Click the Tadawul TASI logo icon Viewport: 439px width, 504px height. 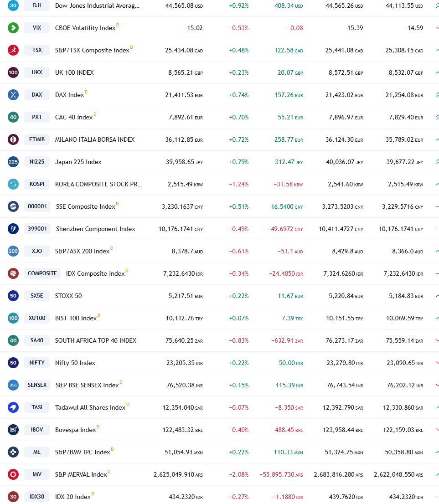click(13, 407)
